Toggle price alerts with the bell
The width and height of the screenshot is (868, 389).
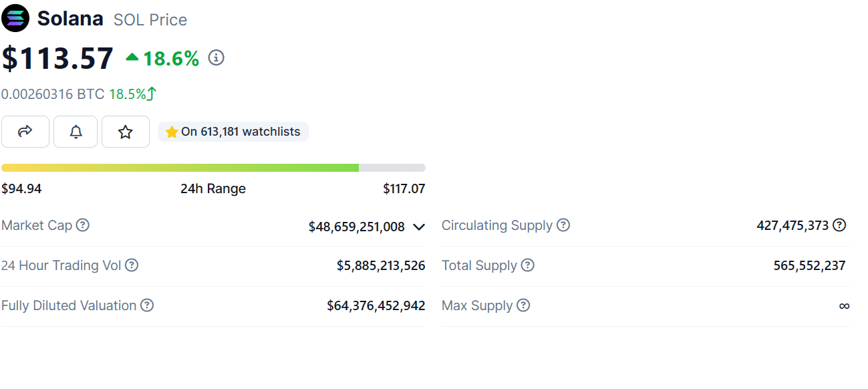75,132
